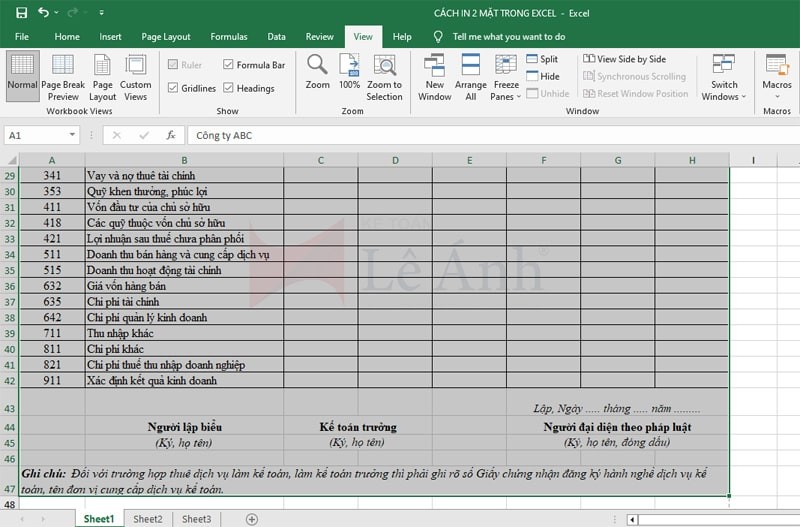Open the Customize Quick Access Toolbar arrow
Image resolution: width=800 pixels, height=527 pixels.
tap(102, 13)
